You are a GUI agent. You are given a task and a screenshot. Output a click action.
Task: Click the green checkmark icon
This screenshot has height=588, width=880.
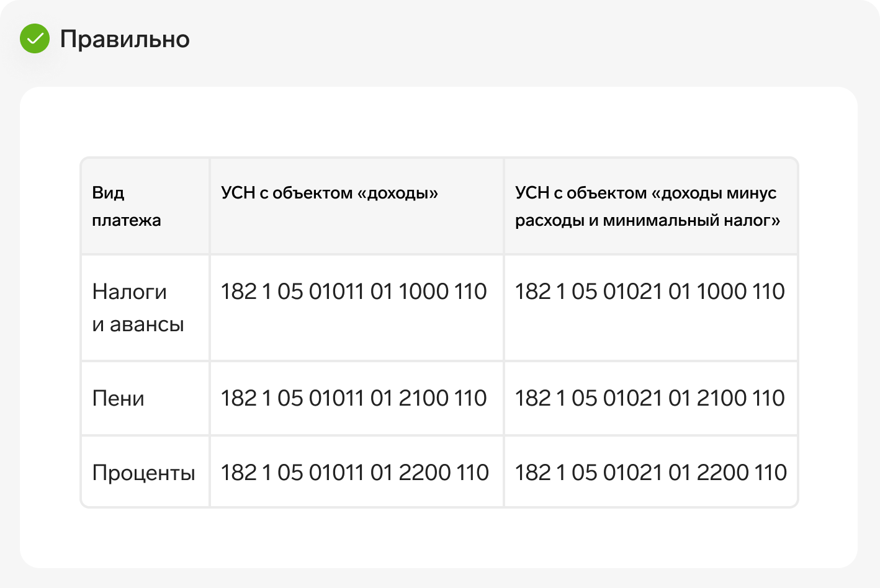point(35,38)
